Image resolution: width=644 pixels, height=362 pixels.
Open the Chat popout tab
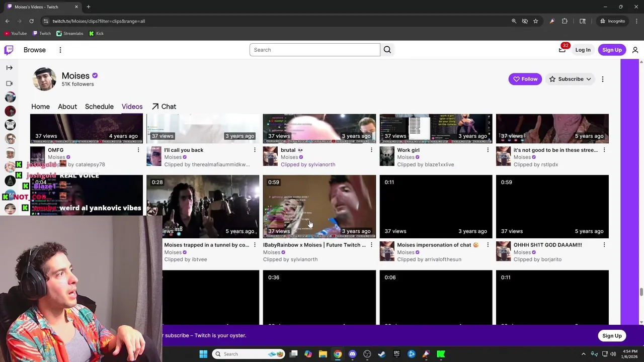(164, 107)
